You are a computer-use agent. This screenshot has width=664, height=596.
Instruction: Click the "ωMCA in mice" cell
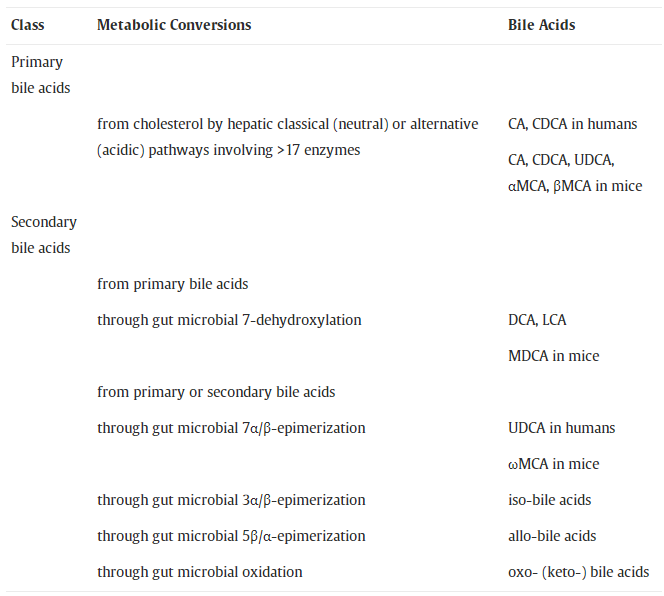click(553, 464)
